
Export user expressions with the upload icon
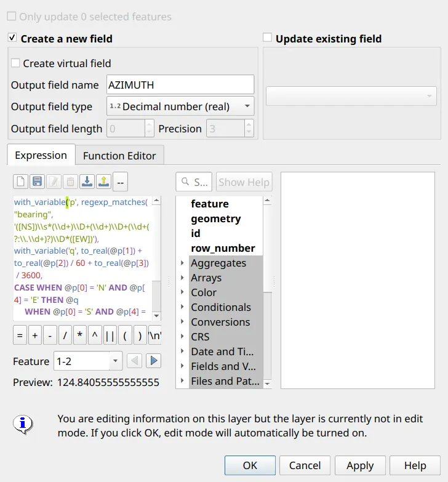coord(103,182)
